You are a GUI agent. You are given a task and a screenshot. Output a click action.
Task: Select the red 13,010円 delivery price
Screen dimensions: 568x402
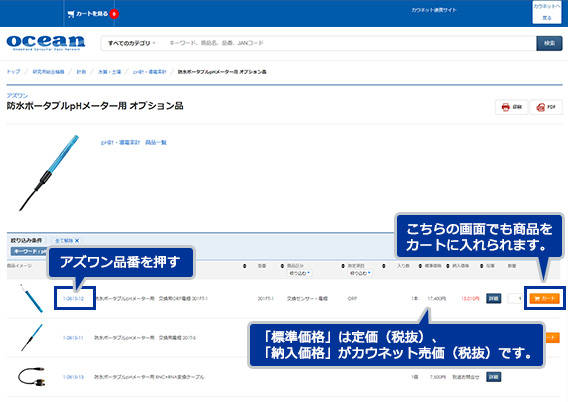point(470,298)
